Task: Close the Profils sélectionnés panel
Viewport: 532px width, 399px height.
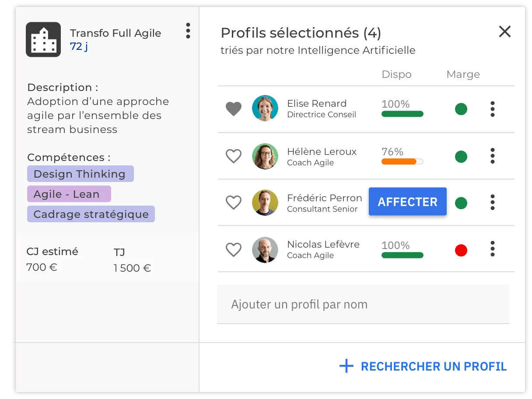Action: click(505, 31)
